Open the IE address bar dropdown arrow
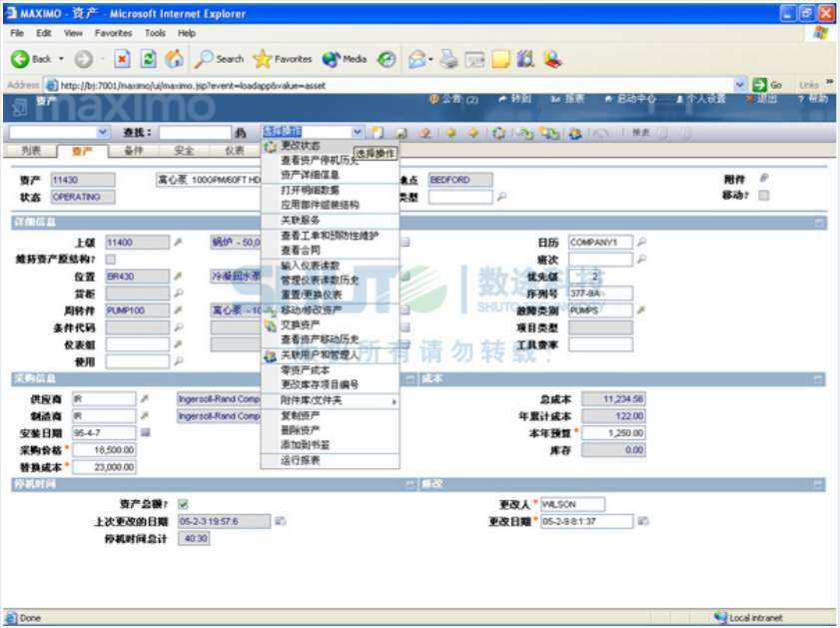Viewport: 840px width, 628px height. (740, 85)
